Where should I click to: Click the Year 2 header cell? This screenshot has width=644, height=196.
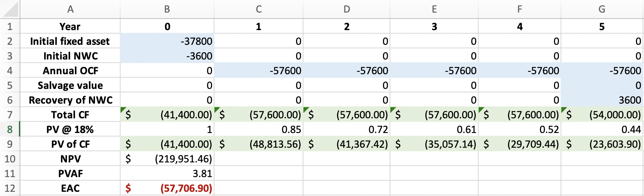[347, 26]
